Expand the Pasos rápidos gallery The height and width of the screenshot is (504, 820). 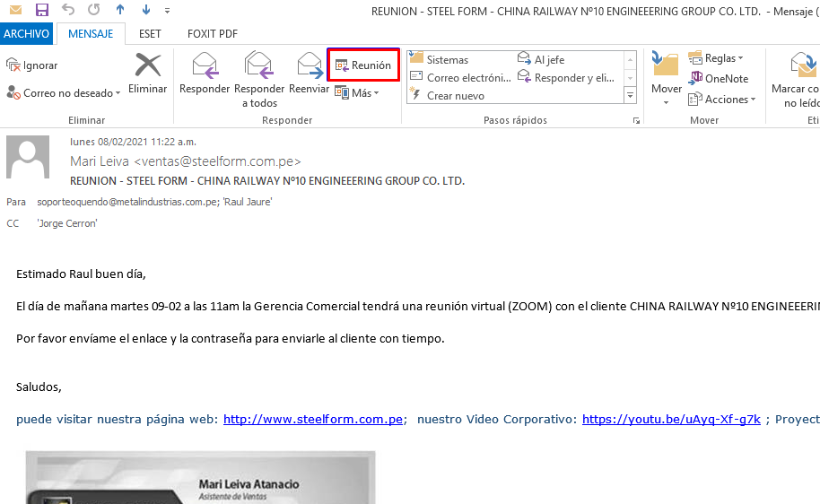(630, 96)
